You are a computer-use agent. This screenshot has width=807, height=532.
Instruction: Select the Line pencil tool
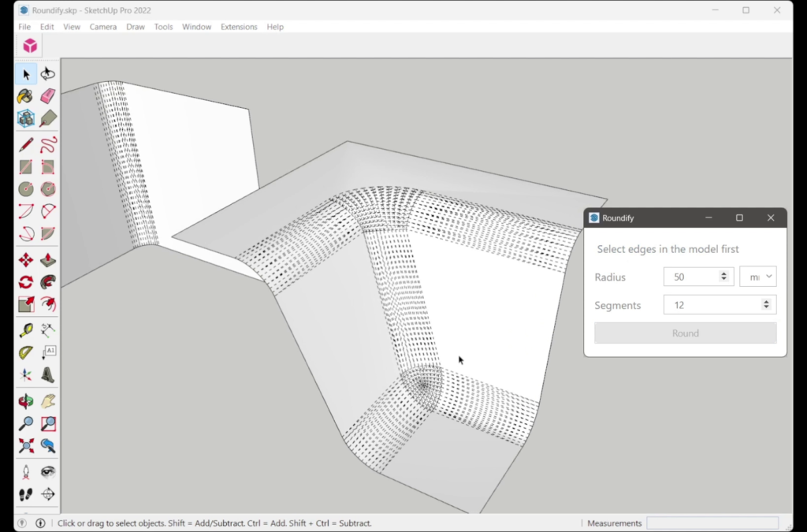26,144
